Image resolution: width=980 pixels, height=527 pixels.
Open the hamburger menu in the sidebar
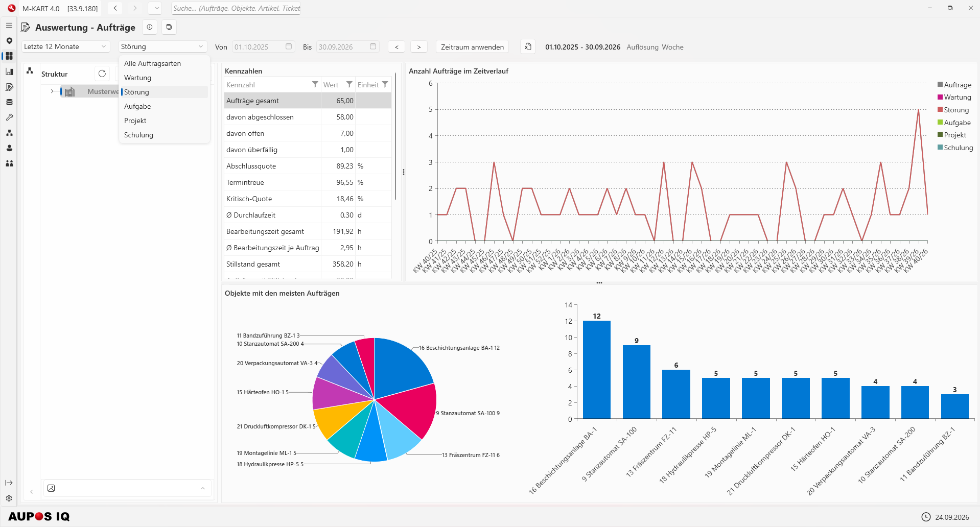pos(9,25)
